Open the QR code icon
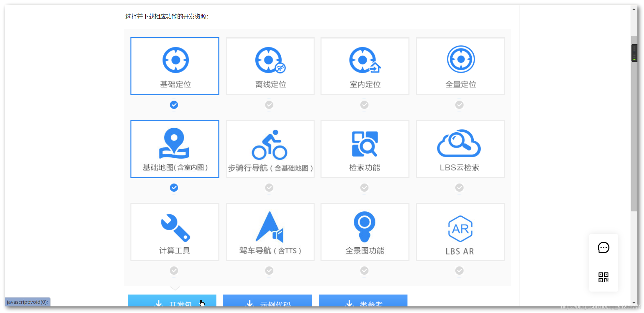Viewport: 644px width, 313px height. [603, 277]
